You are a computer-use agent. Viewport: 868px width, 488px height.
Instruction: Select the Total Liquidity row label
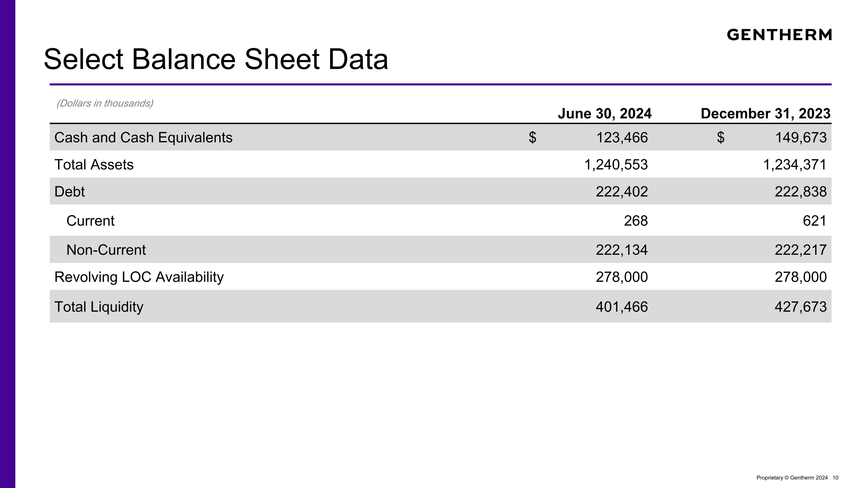pyautogui.click(x=99, y=307)
